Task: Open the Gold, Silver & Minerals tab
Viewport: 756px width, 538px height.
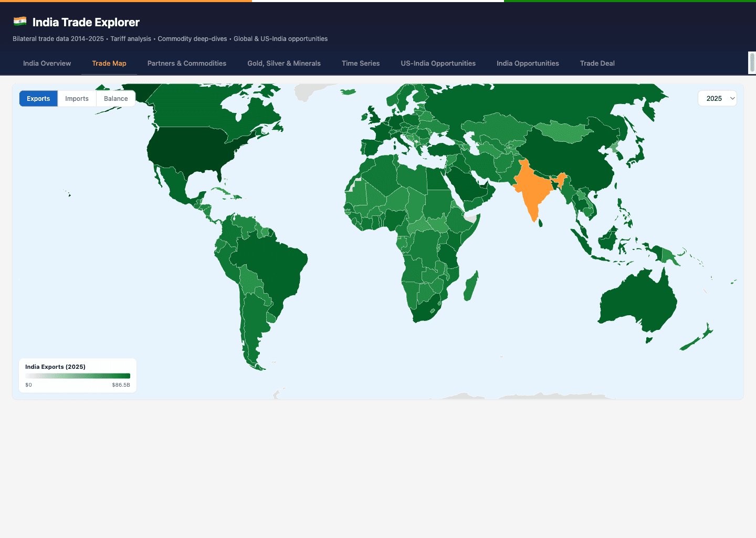Action: [x=283, y=63]
